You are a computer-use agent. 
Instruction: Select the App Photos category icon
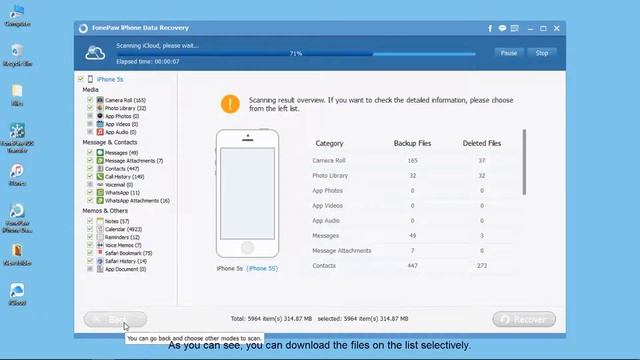(100, 116)
